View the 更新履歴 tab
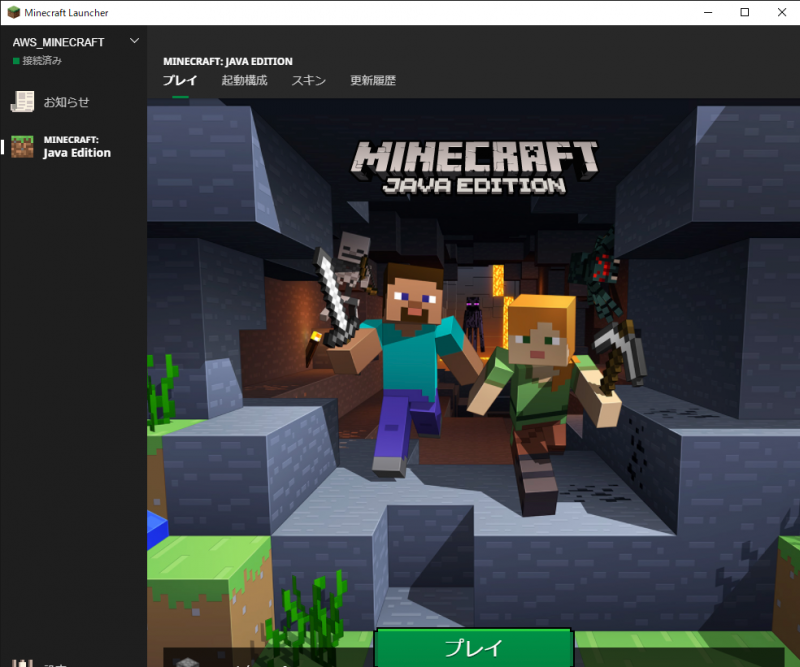The height and width of the screenshot is (667, 800). click(372, 80)
